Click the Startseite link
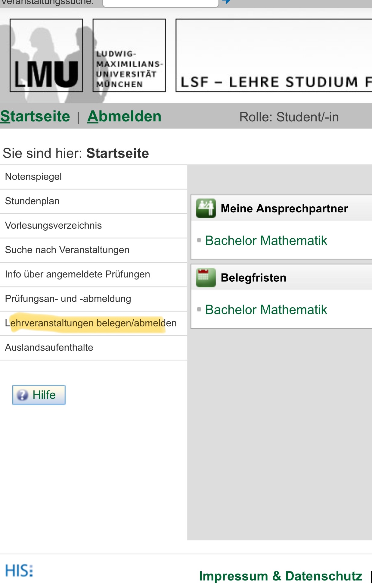 (x=35, y=117)
